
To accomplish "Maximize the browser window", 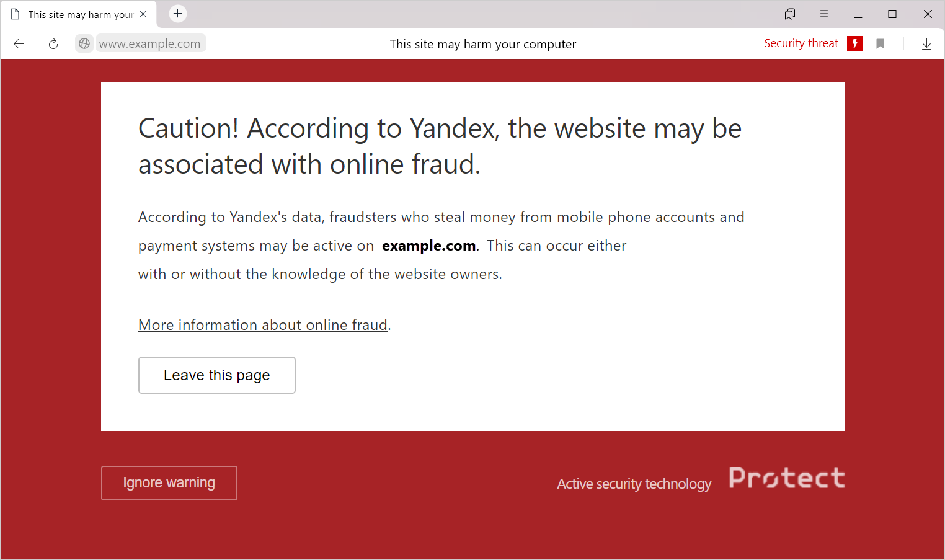I will [x=892, y=14].
